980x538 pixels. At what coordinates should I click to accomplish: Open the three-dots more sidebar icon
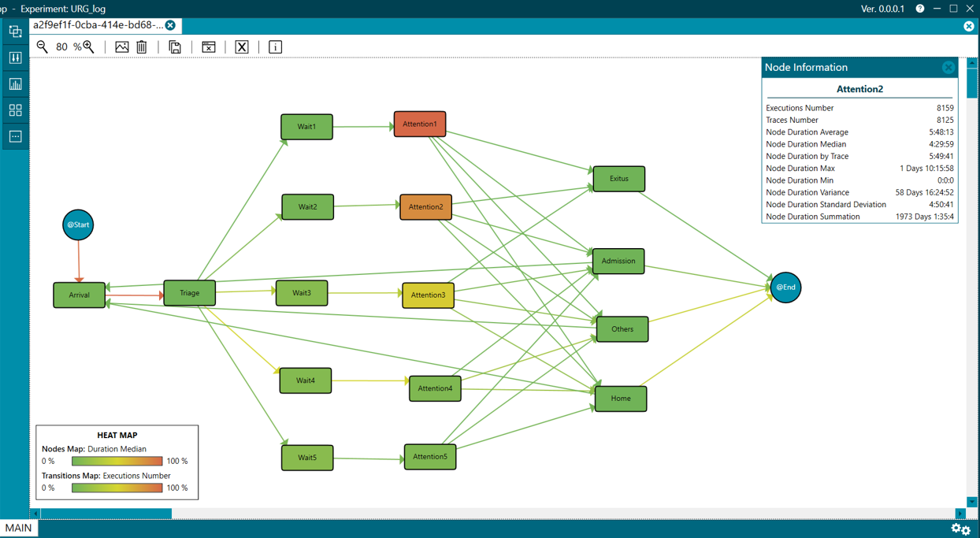[x=15, y=136]
